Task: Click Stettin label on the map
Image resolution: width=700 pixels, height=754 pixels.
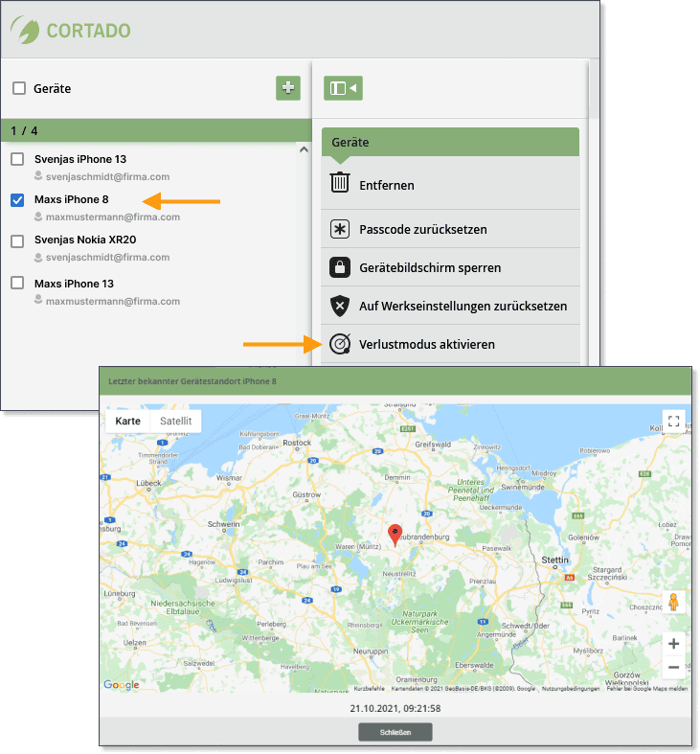Action: pyautogui.click(x=554, y=560)
